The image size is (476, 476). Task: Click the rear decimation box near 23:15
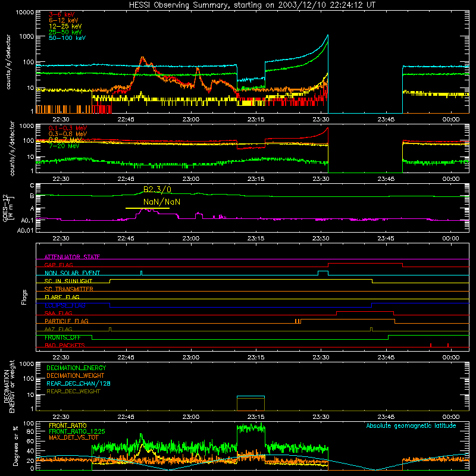250,403
